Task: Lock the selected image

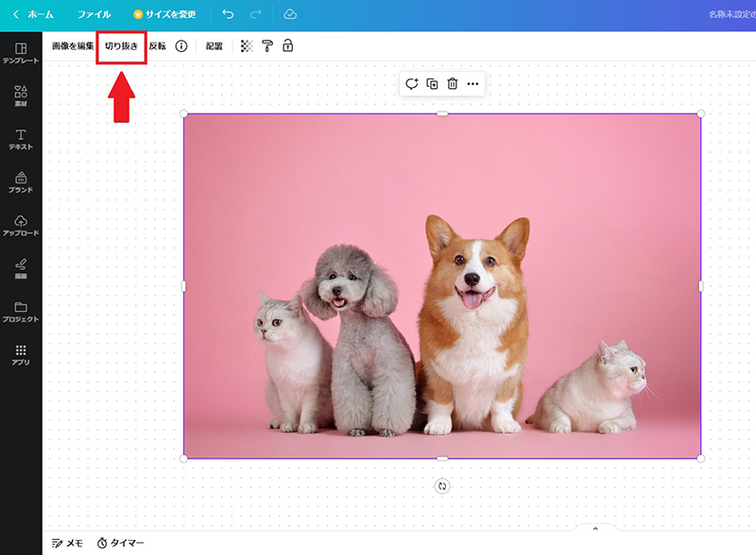Action: point(288,45)
